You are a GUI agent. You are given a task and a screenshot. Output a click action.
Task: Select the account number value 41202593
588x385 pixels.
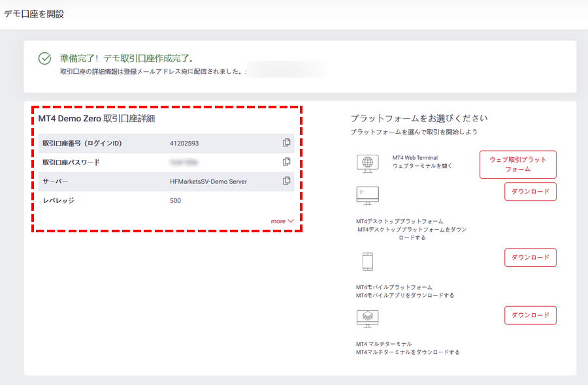click(184, 144)
